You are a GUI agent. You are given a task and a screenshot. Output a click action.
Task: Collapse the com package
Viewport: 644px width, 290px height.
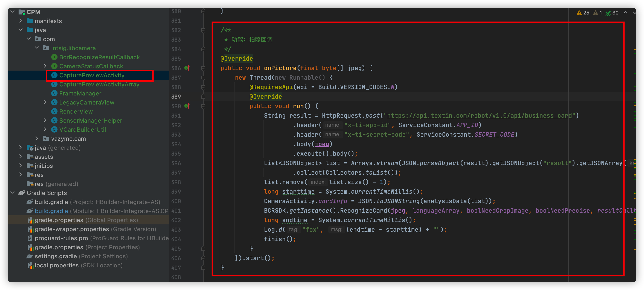click(x=29, y=39)
